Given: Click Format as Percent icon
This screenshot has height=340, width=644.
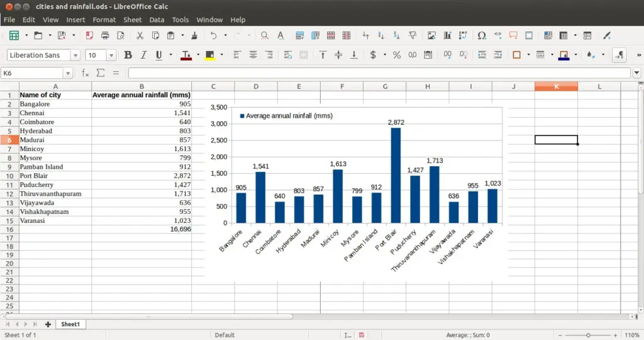Looking at the screenshot, I should tap(397, 55).
